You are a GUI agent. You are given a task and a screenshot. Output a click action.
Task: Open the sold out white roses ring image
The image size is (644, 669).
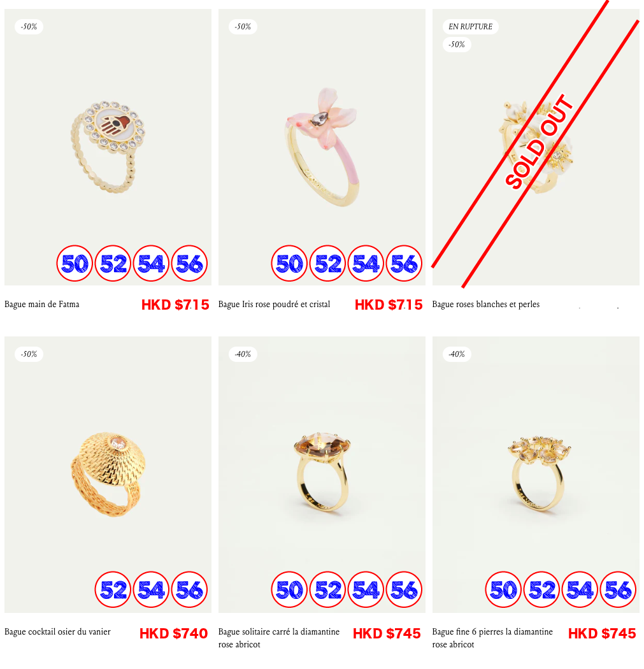pos(536,147)
